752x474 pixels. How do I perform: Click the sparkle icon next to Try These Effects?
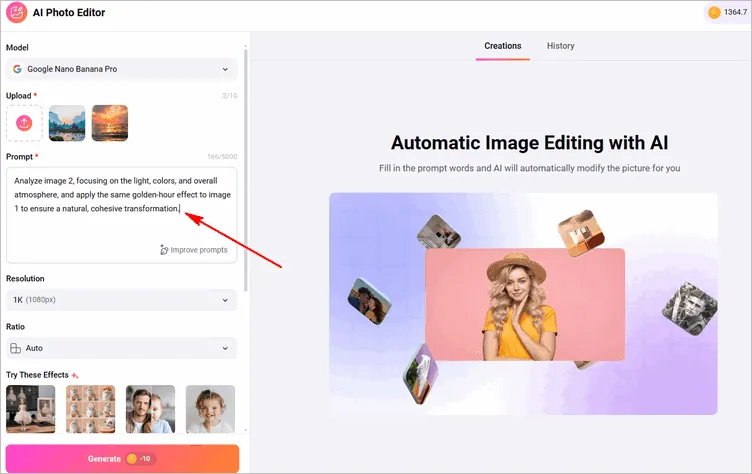coord(75,375)
